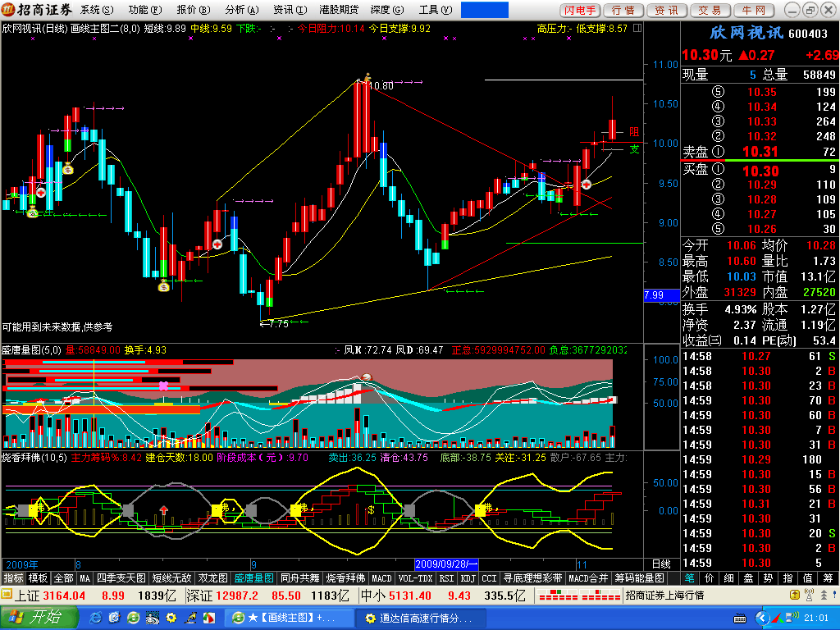
Task: Click the volume icon in system tray
Action: [790, 618]
